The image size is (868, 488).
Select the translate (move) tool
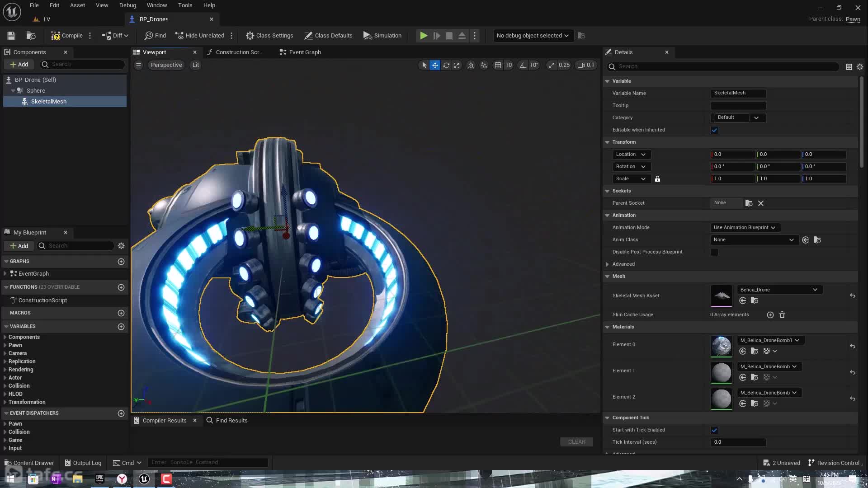(435, 65)
